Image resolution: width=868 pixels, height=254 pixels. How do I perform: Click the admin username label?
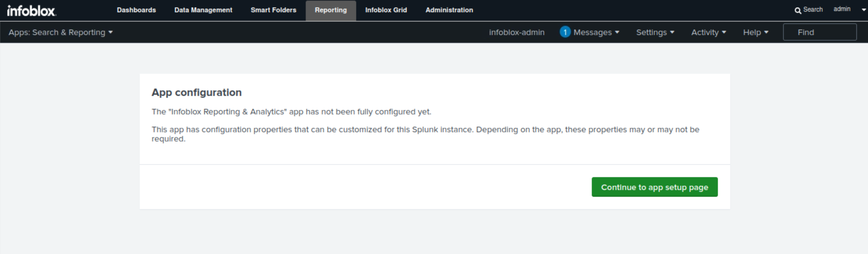[842, 9]
